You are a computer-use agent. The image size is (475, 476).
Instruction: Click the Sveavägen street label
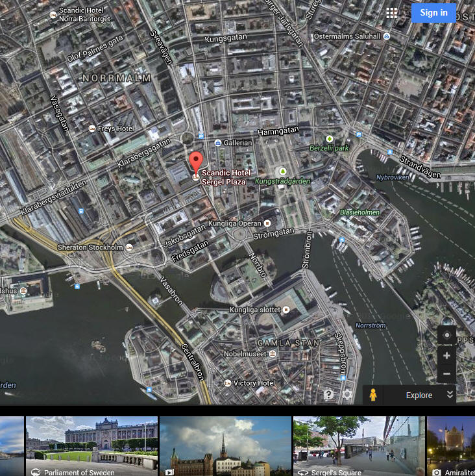[162, 47]
